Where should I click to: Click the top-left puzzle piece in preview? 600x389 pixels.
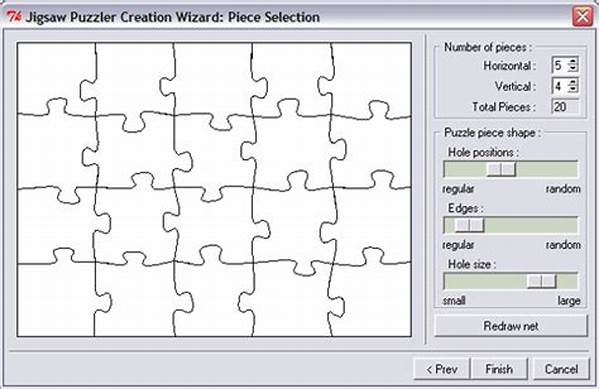52,75
